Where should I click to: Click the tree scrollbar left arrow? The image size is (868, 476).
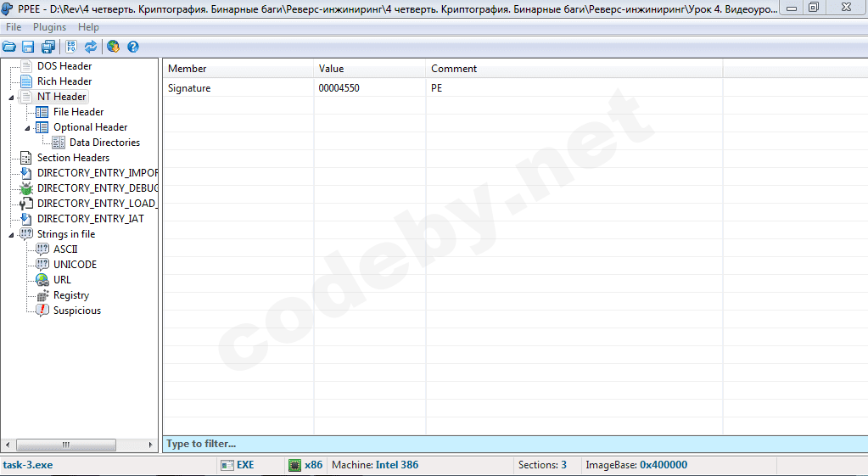(7, 445)
